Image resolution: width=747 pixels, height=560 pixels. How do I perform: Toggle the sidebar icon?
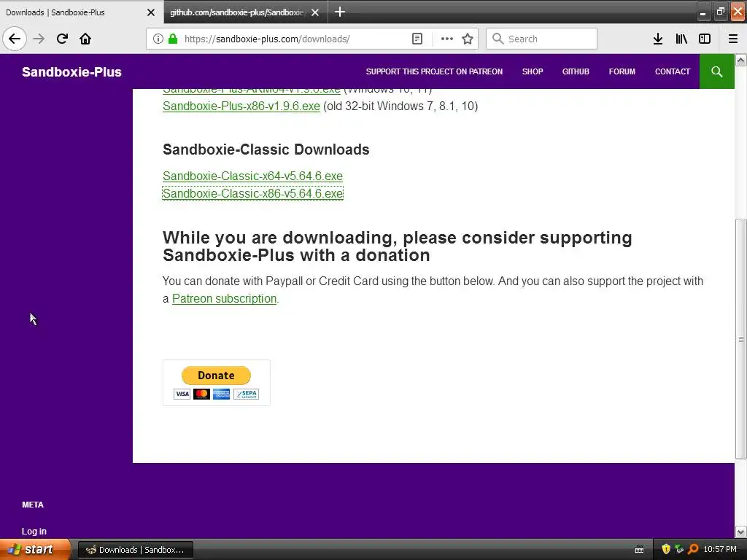(x=705, y=39)
